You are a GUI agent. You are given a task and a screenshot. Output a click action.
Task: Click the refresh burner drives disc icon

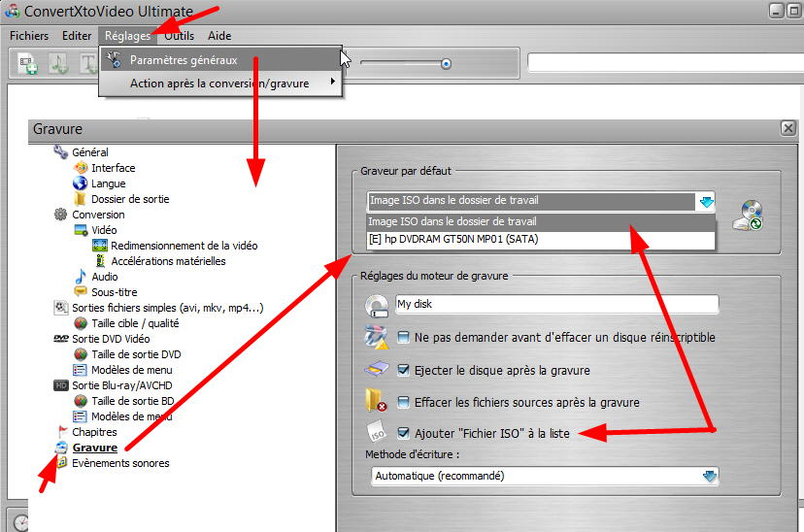pyautogui.click(x=748, y=216)
